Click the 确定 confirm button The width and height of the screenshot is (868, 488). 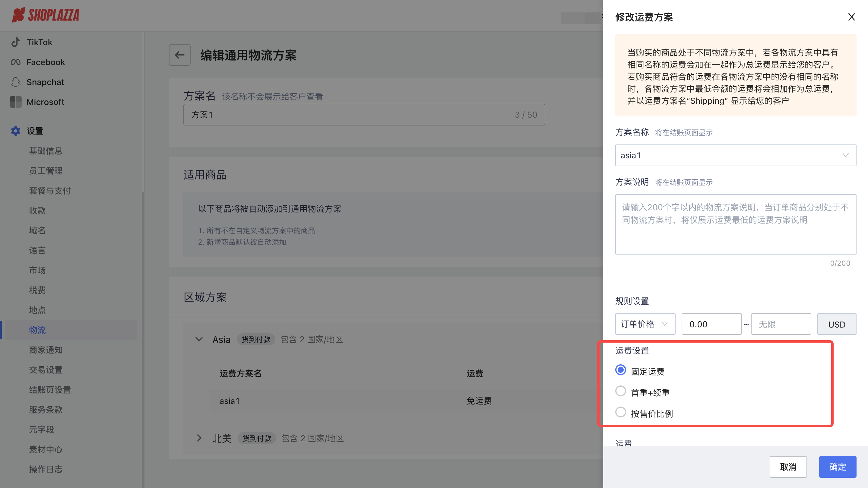coord(838,467)
